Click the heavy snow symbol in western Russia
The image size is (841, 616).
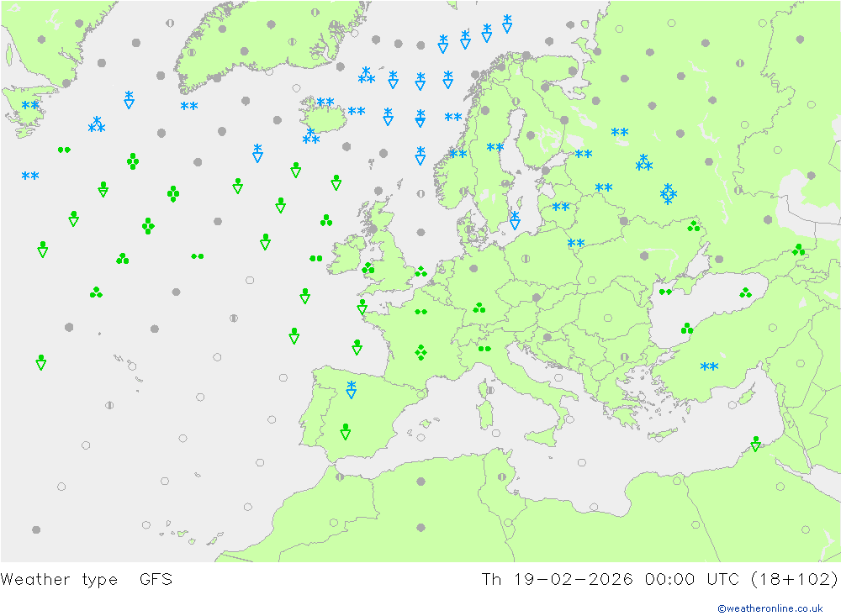pos(668,194)
